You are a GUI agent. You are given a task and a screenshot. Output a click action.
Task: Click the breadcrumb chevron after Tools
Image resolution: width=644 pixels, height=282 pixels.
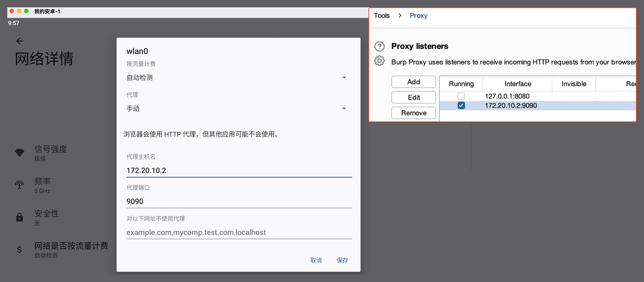point(400,16)
